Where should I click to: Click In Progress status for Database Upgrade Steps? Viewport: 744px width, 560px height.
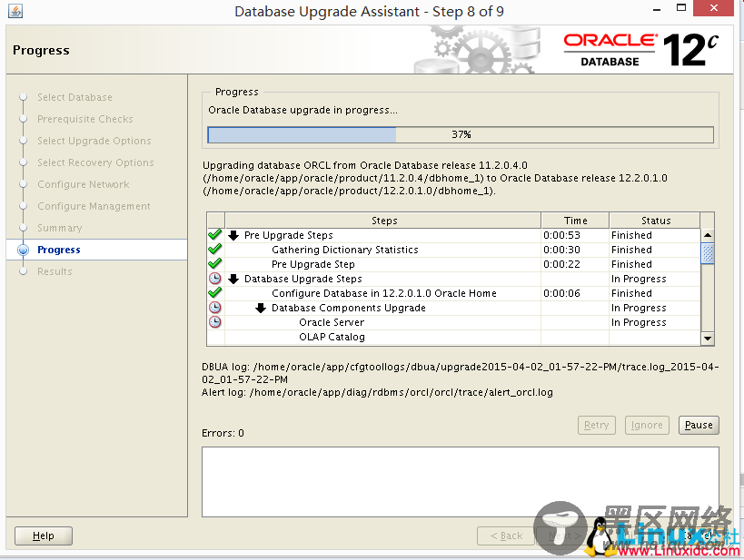tap(639, 279)
